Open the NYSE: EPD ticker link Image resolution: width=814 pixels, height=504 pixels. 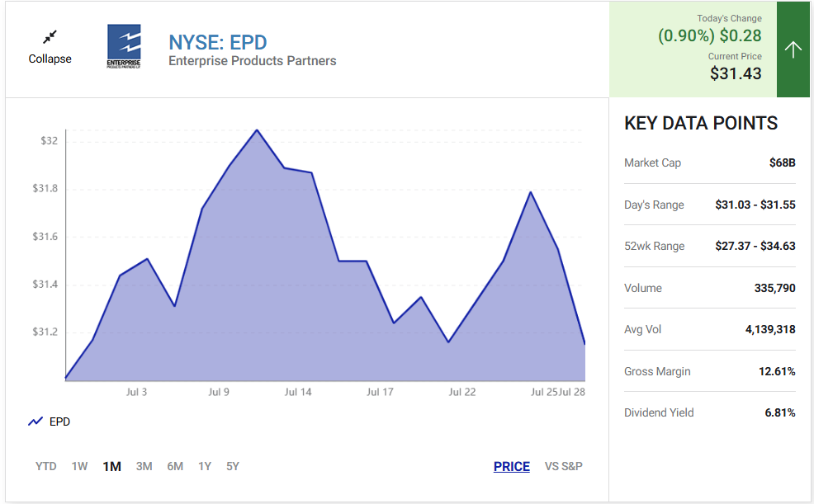click(x=217, y=43)
